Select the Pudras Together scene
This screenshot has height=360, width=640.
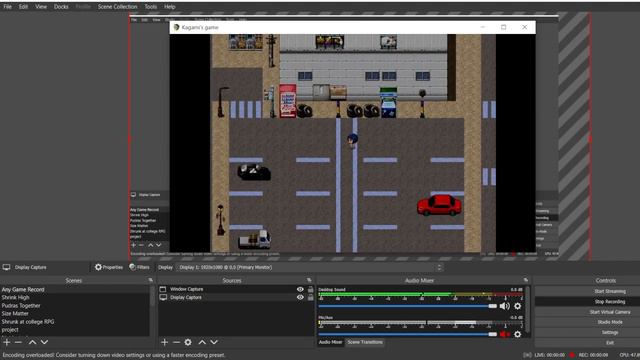click(75, 305)
